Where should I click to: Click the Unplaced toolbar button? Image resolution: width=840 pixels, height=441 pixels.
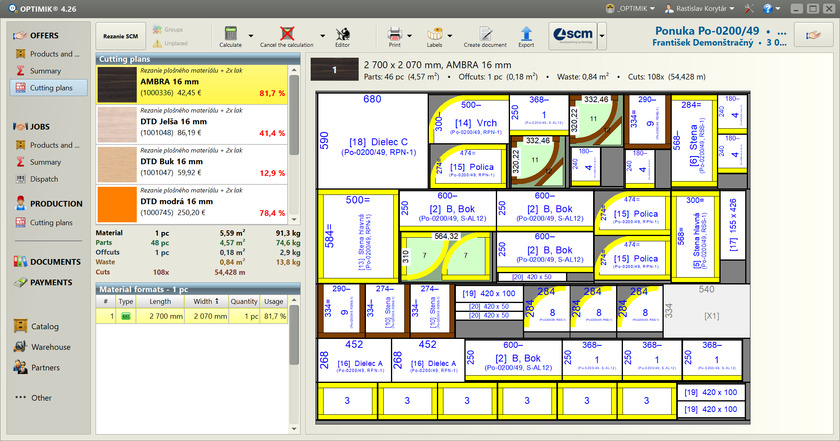coord(170,43)
